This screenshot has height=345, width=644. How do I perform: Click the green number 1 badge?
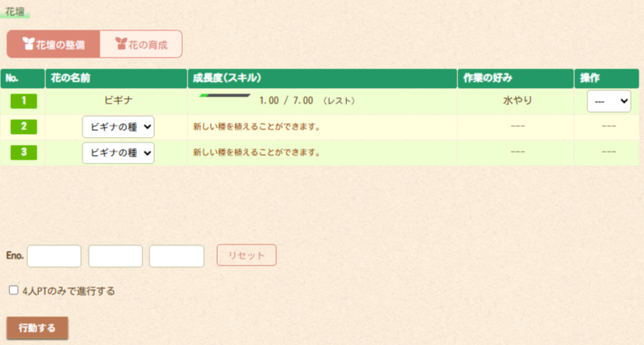(x=23, y=100)
